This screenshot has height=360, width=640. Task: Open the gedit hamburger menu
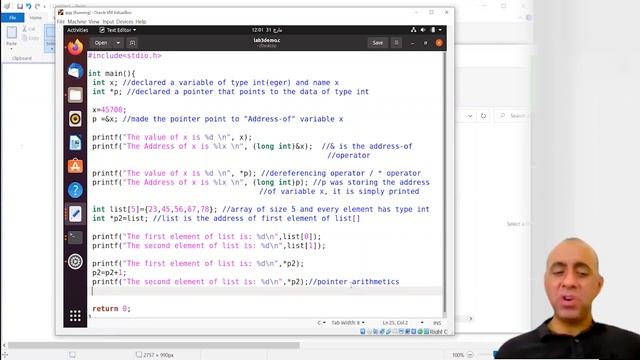396,42
